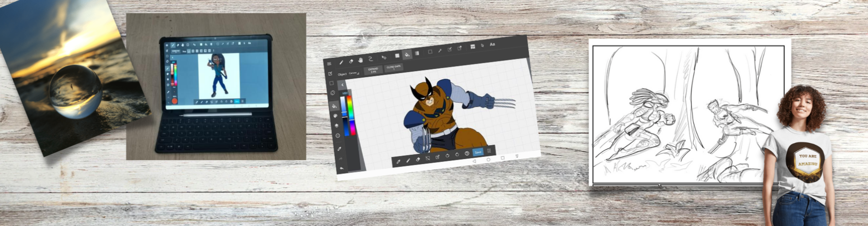The height and width of the screenshot is (226, 868).
Task: Click the rainbow hue bar
Action: pos(351,115)
